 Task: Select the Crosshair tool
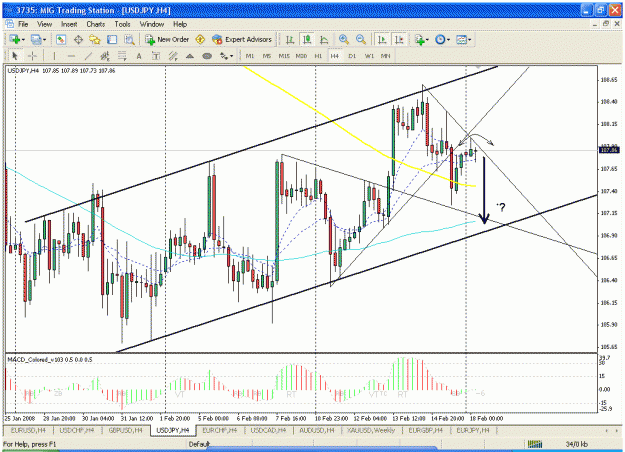click(32, 56)
